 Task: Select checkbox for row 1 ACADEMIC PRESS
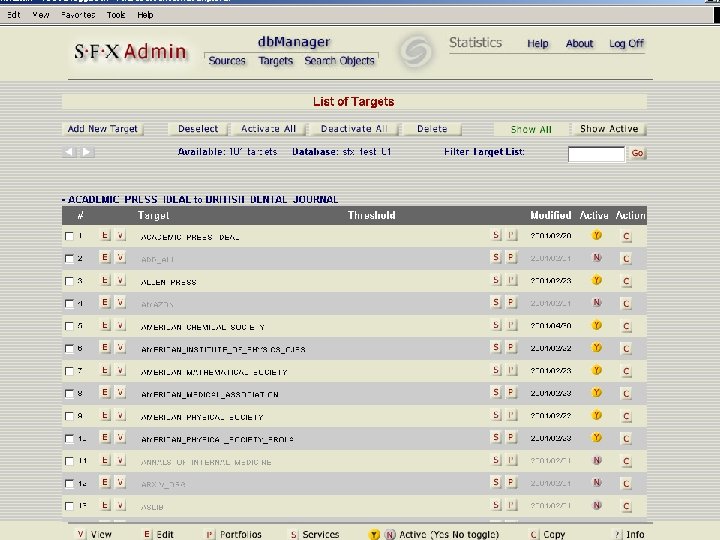click(x=69, y=236)
